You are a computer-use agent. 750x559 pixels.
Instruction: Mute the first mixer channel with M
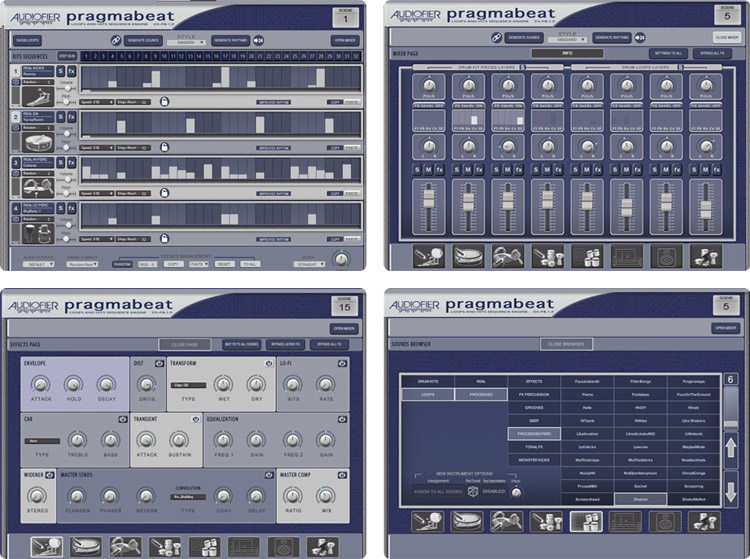[x=429, y=170]
